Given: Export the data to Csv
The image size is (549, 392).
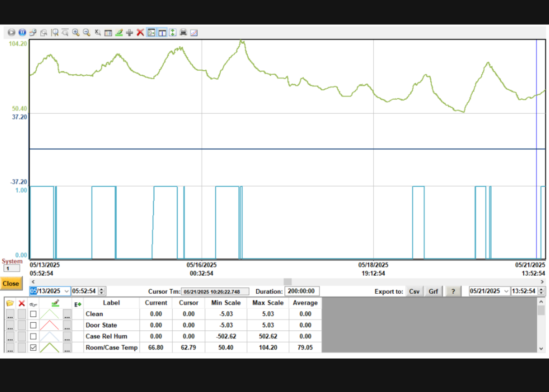Looking at the screenshot, I should [x=414, y=291].
